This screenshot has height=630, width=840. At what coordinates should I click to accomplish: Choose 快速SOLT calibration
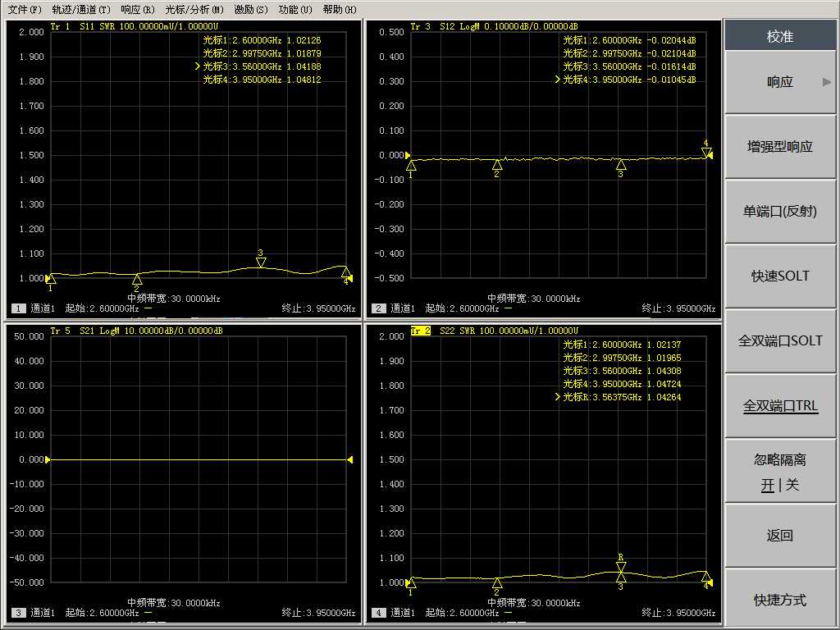(780, 276)
